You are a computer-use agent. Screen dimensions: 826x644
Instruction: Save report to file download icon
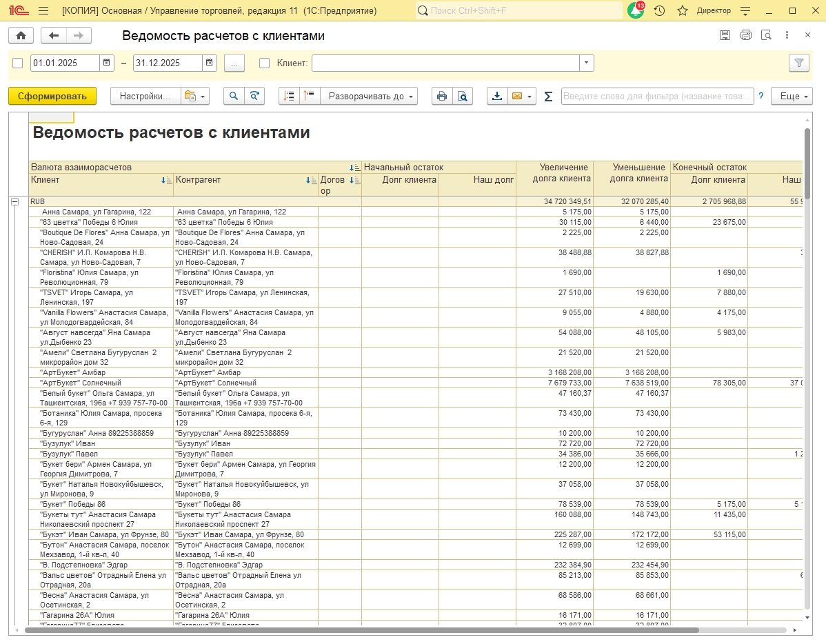(496, 96)
